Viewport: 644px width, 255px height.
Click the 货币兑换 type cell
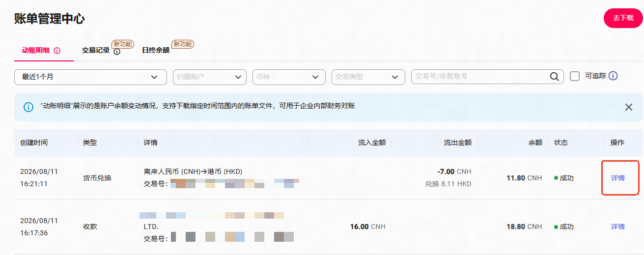[97, 178]
